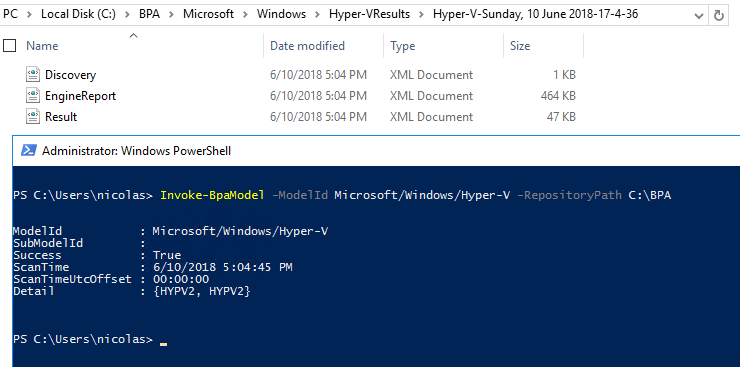740x367 pixels.
Task: Sort files by the Size column
Action: click(520, 46)
